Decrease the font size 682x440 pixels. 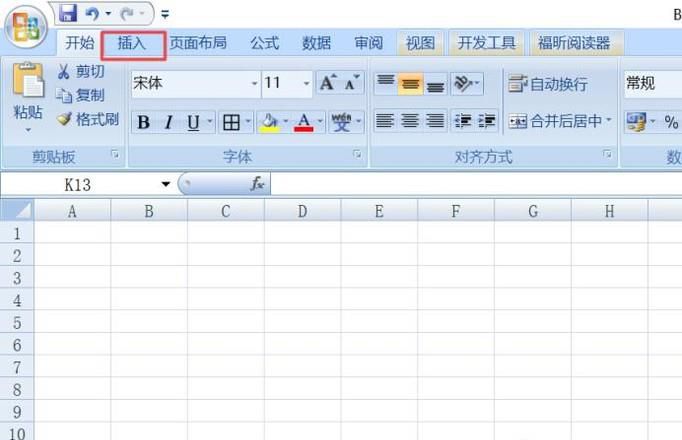(352, 83)
